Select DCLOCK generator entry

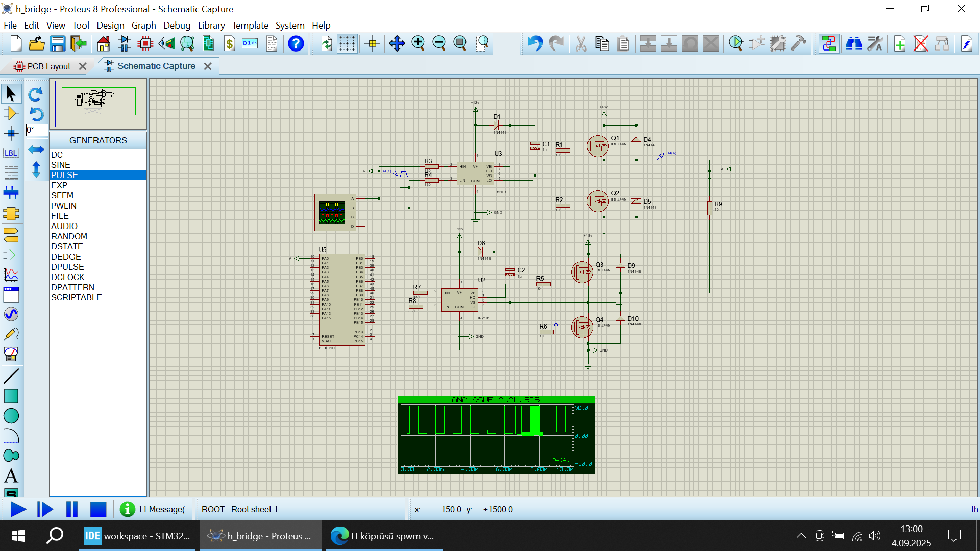tap(98, 277)
